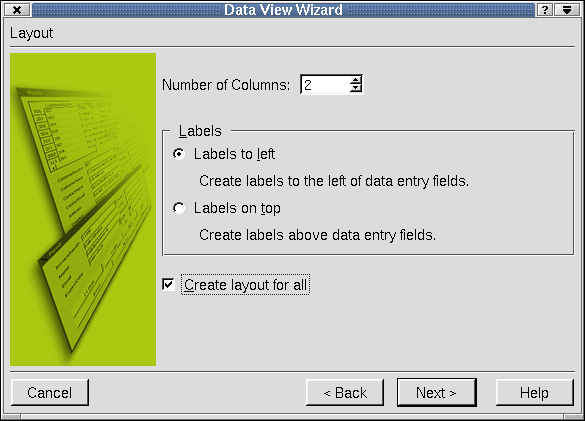Viewport: 585px width, 421px height.
Task: Click the green wizard form illustration
Action: [x=83, y=209]
